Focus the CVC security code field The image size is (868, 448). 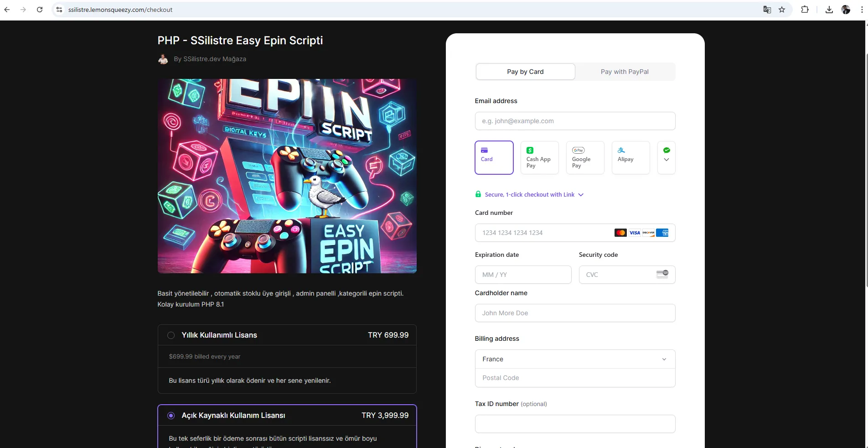point(627,275)
